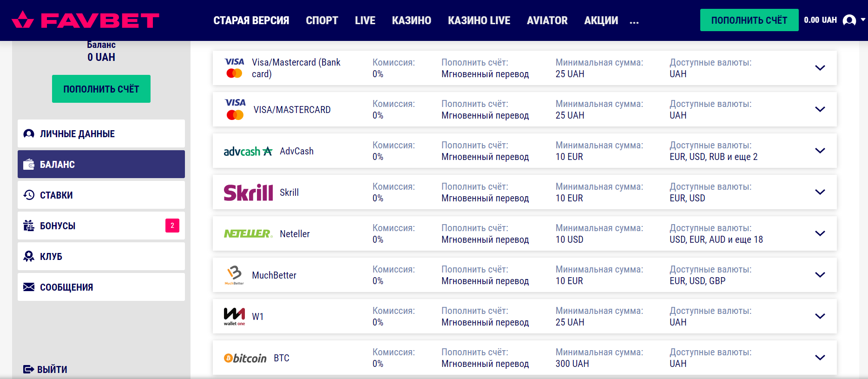Image resolution: width=868 pixels, height=379 pixels.
Task: Click the bitcoin logo
Action: click(x=245, y=358)
